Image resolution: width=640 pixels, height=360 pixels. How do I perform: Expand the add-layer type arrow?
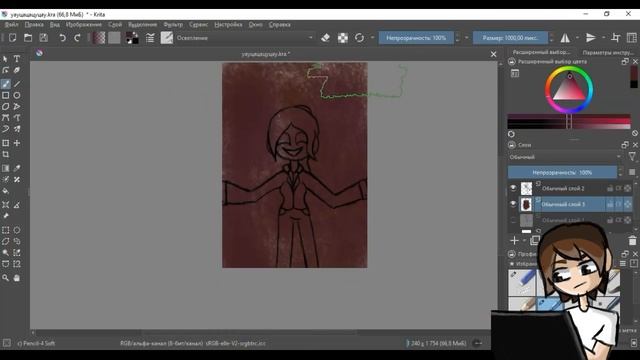524,241
